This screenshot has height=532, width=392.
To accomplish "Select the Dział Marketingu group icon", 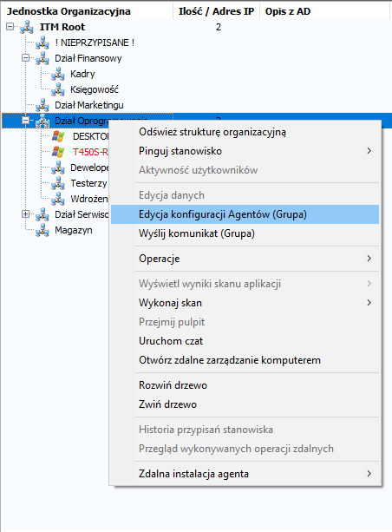I will (x=42, y=105).
